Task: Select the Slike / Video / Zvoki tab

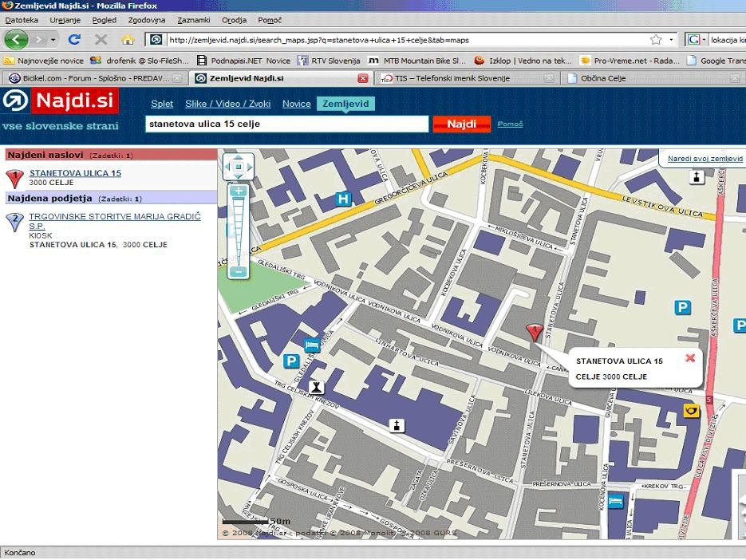Action: click(x=228, y=104)
